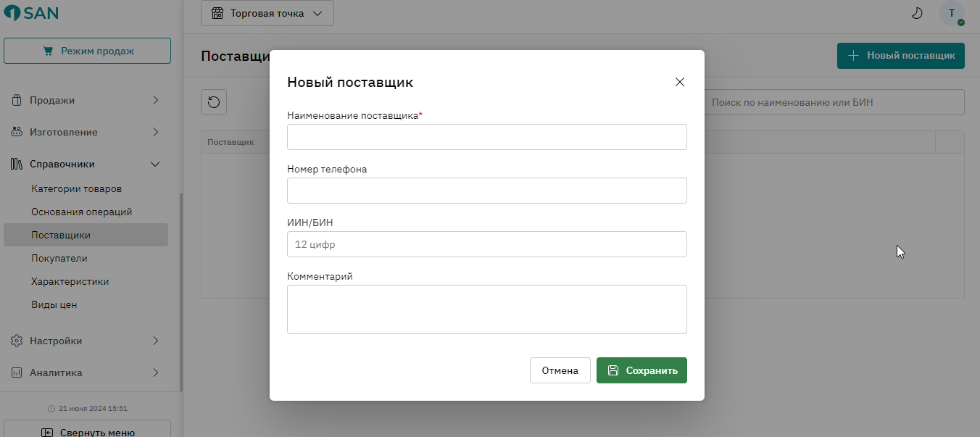Save supplier with Сохранить button
980x437 pixels.
click(x=641, y=370)
